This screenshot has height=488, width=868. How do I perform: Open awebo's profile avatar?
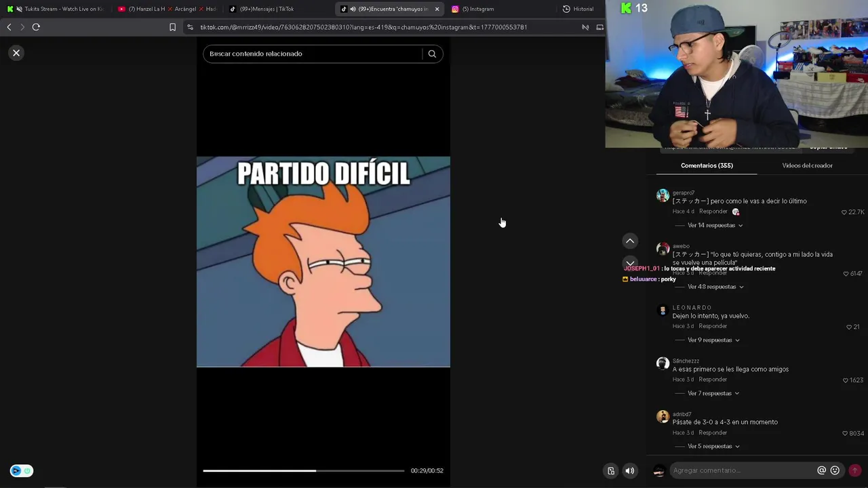(x=663, y=249)
